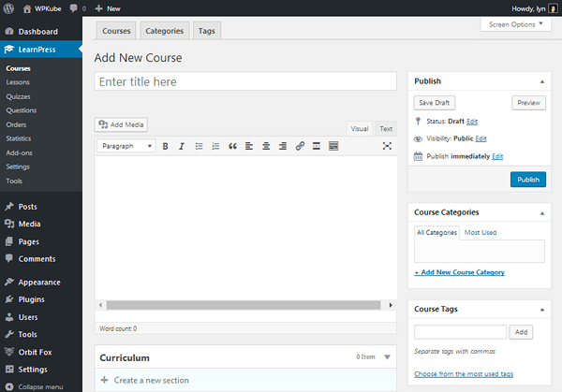Add a blockquote
This screenshot has width=562, height=392.
232,146
